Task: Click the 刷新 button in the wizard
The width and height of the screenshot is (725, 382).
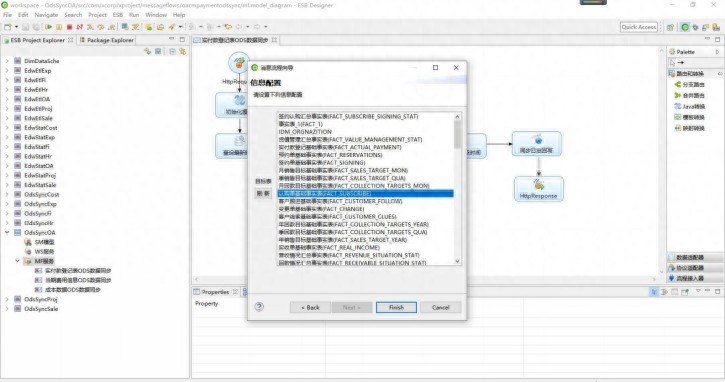Action: (263, 193)
